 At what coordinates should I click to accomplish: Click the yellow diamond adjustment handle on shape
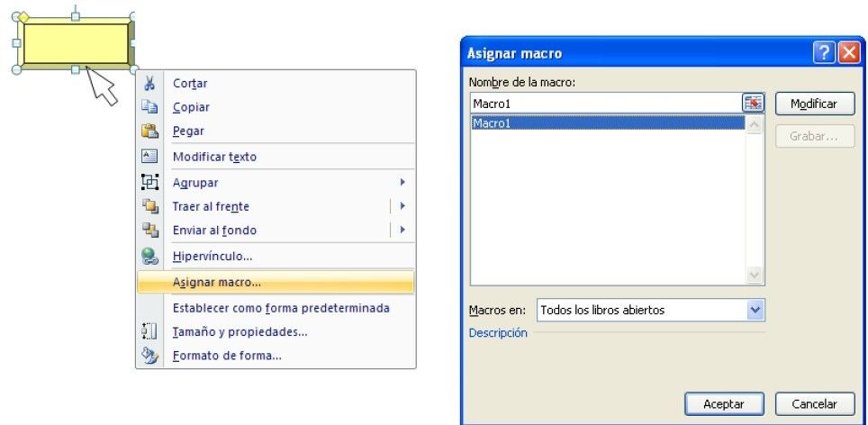point(23,18)
